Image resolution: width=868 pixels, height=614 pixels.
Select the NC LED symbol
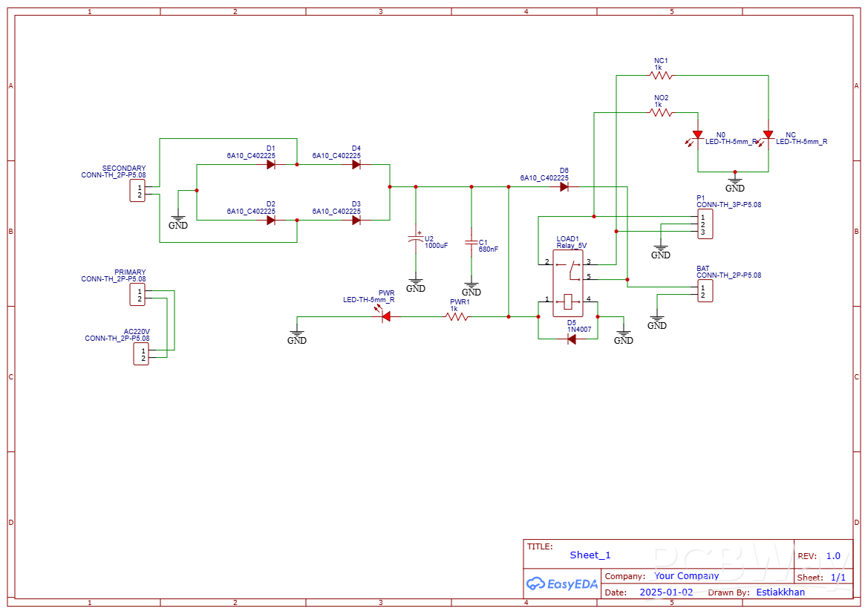tap(768, 135)
